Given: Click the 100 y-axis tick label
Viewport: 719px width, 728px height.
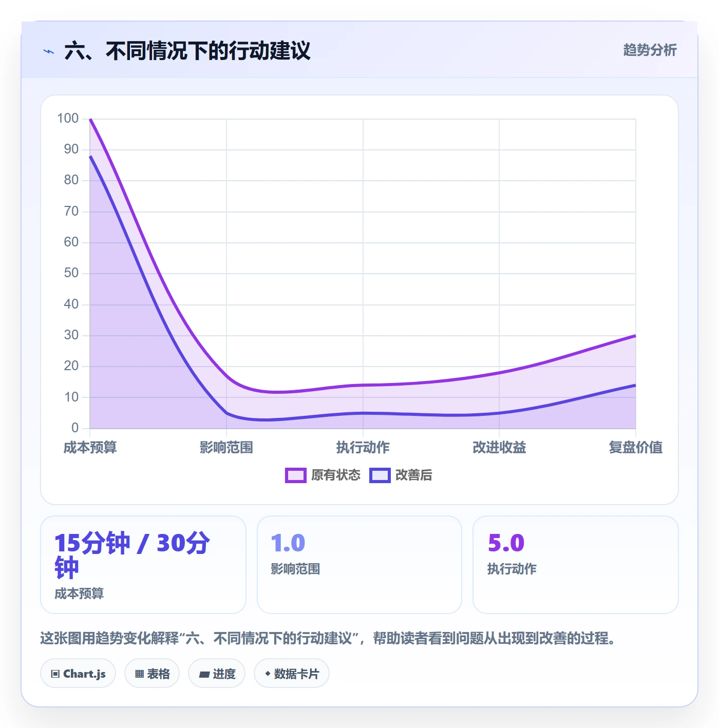Looking at the screenshot, I should pos(68,119).
